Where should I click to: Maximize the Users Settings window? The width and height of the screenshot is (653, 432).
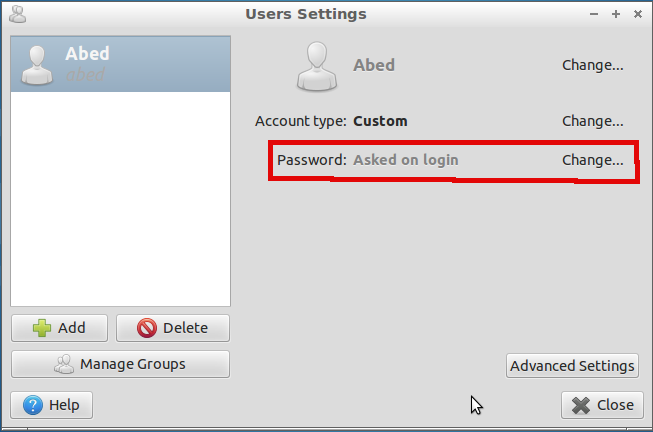[x=615, y=14]
